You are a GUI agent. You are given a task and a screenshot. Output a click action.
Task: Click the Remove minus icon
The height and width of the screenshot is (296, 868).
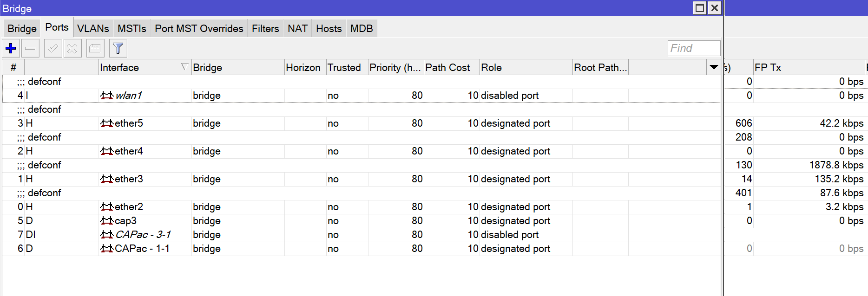tap(30, 48)
